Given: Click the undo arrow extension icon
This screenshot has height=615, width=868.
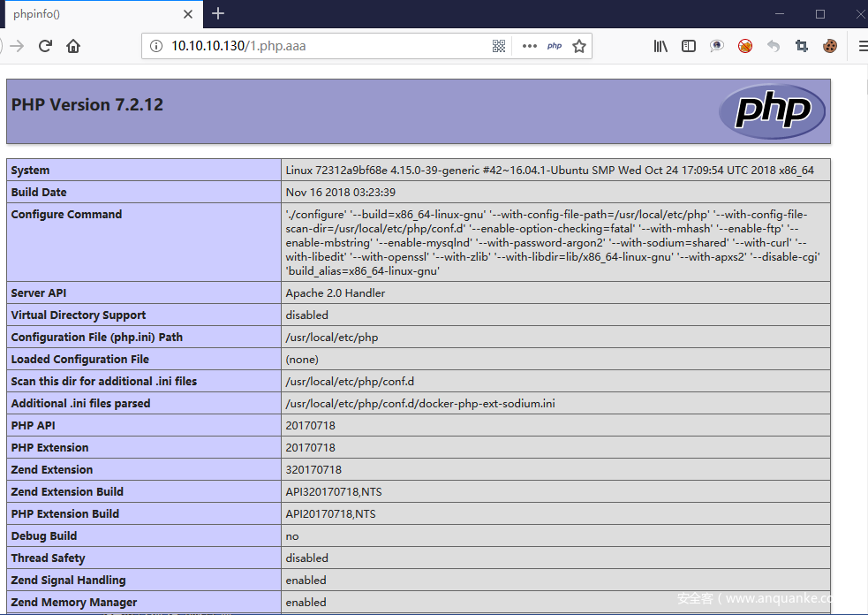Looking at the screenshot, I should click(x=774, y=46).
